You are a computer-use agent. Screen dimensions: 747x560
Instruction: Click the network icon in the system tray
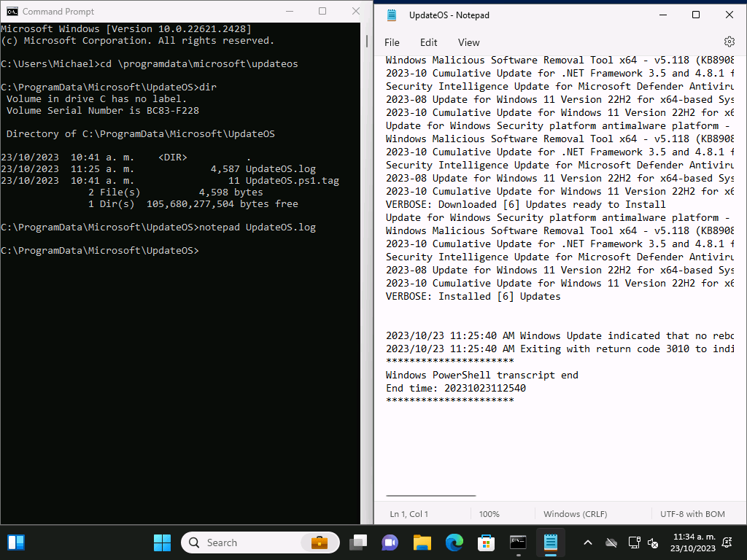point(634,542)
